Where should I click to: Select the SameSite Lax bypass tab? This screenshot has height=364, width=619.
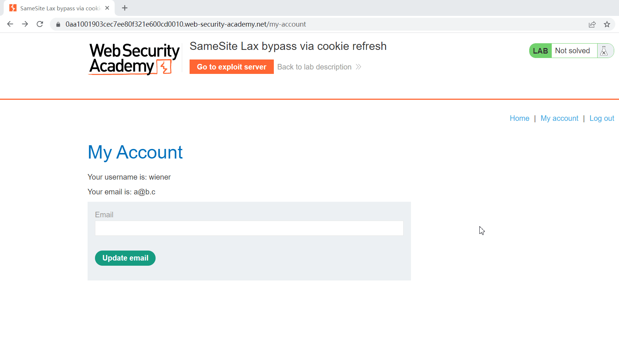click(59, 8)
